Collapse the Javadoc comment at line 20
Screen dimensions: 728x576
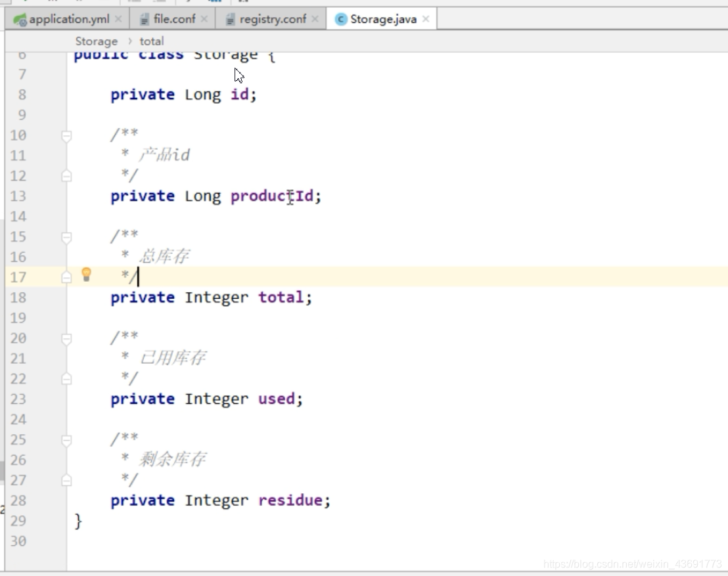[x=66, y=340]
